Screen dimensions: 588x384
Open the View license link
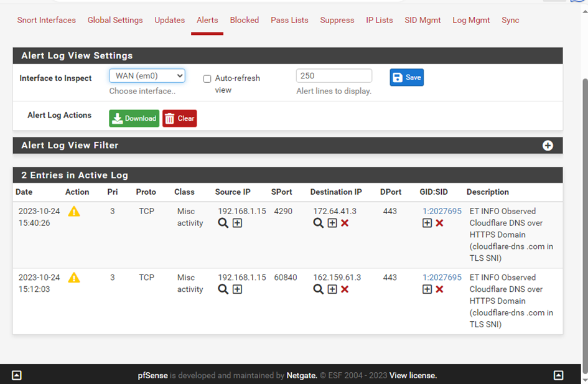pos(412,375)
